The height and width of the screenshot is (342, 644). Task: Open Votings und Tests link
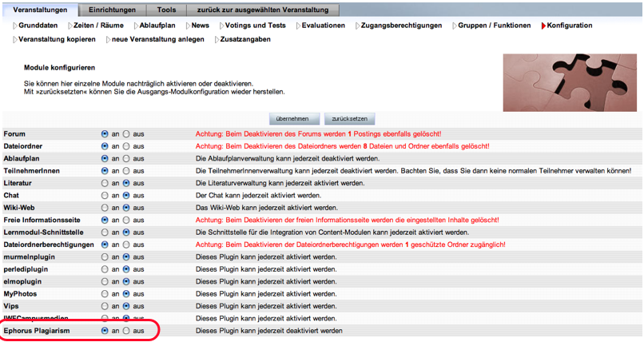tap(256, 26)
